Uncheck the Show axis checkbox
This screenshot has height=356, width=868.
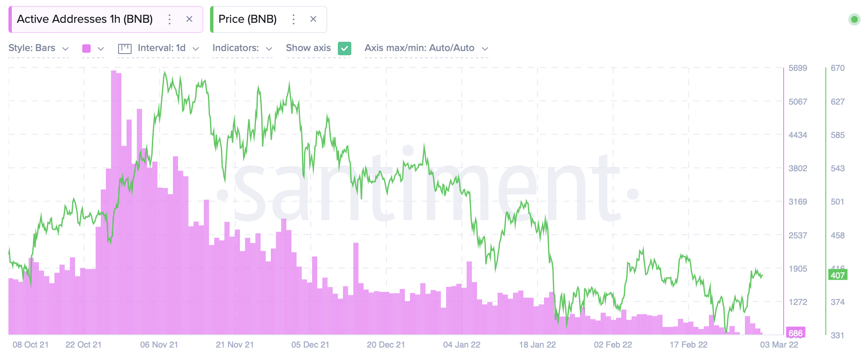point(344,48)
